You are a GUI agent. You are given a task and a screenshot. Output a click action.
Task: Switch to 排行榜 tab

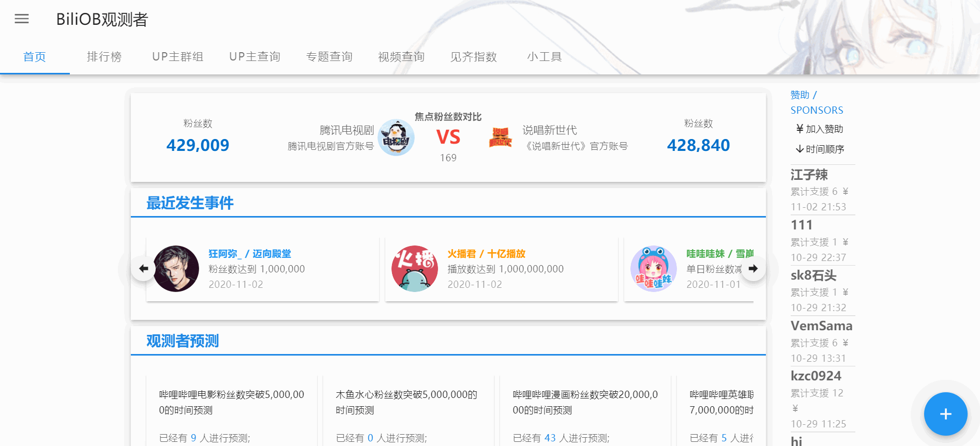tap(104, 57)
